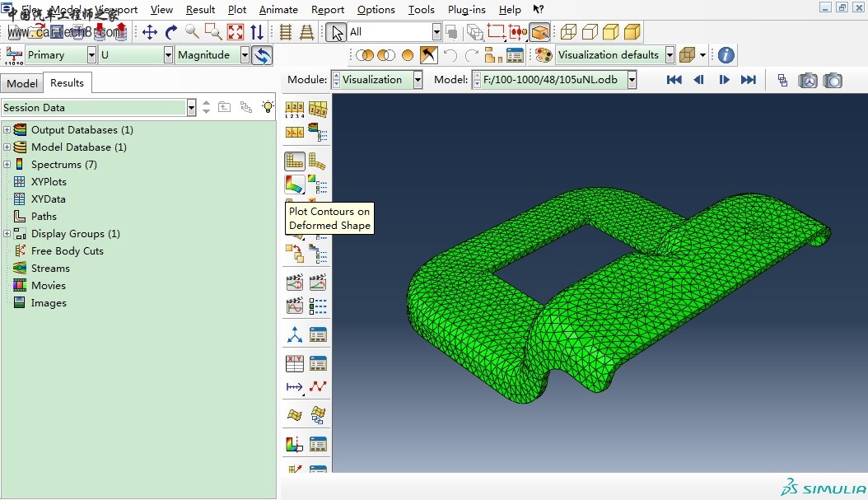Go to next animation frame
Image resolution: width=868 pixels, height=500 pixels.
(x=724, y=80)
